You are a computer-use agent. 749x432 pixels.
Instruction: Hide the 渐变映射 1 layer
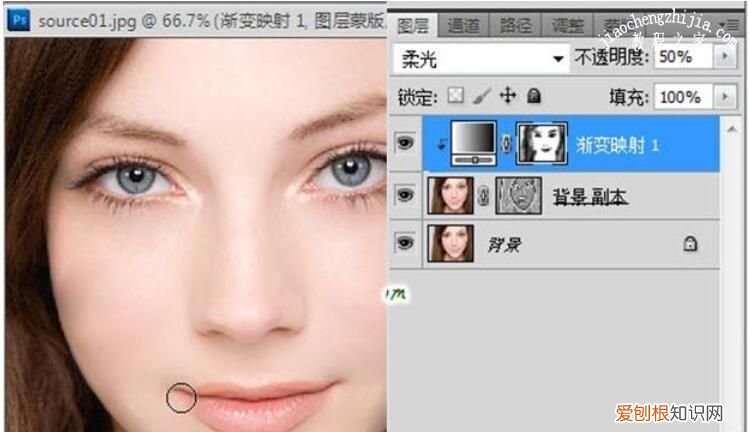coord(405,146)
